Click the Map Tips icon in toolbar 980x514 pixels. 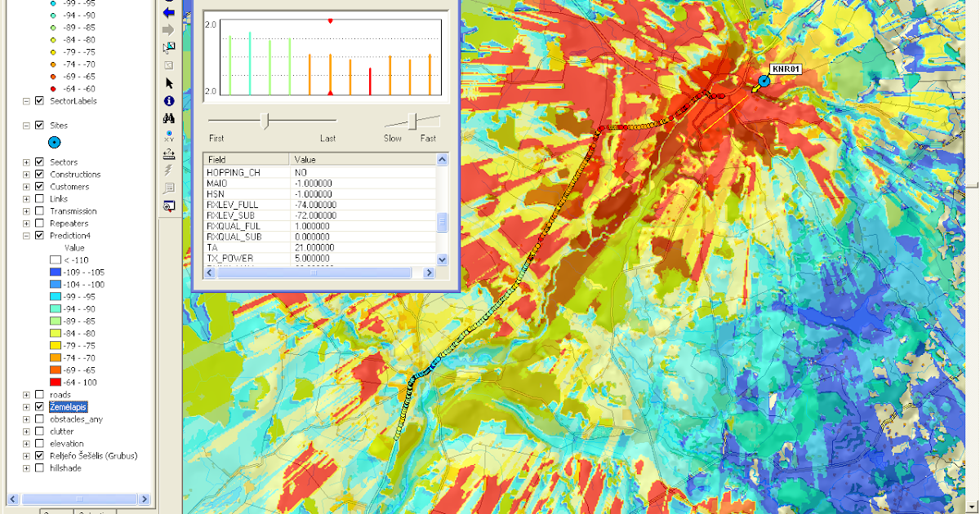click(169, 188)
